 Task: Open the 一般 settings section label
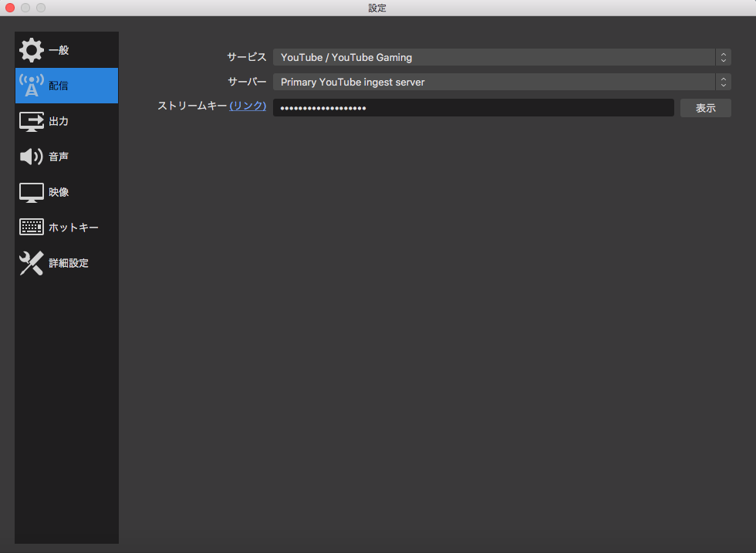(59, 50)
